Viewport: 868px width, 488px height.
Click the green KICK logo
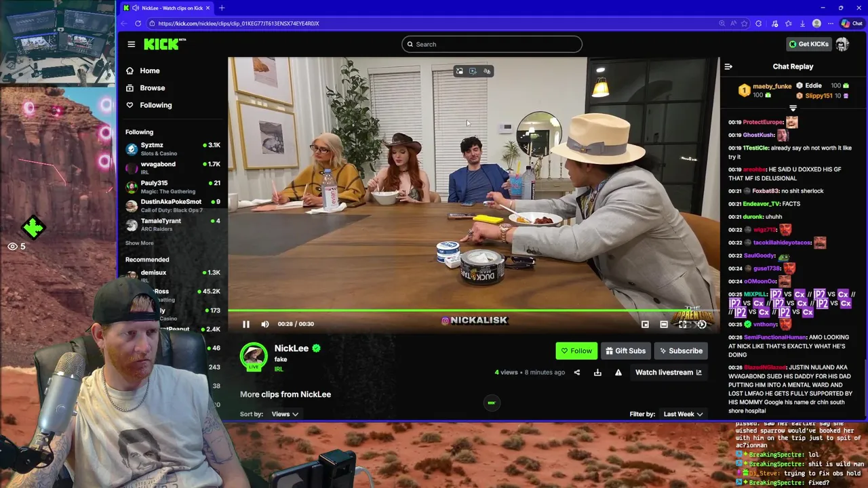point(164,44)
